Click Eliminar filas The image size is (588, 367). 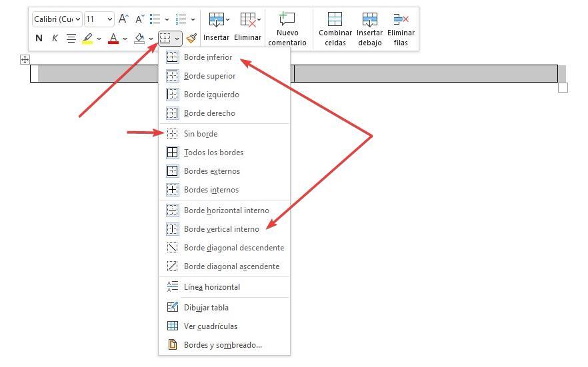point(401,29)
